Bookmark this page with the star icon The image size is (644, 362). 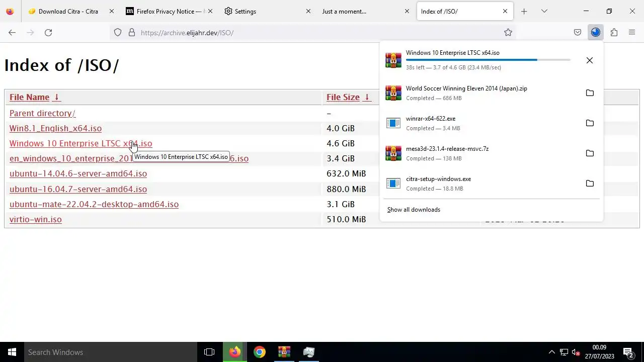(x=508, y=32)
